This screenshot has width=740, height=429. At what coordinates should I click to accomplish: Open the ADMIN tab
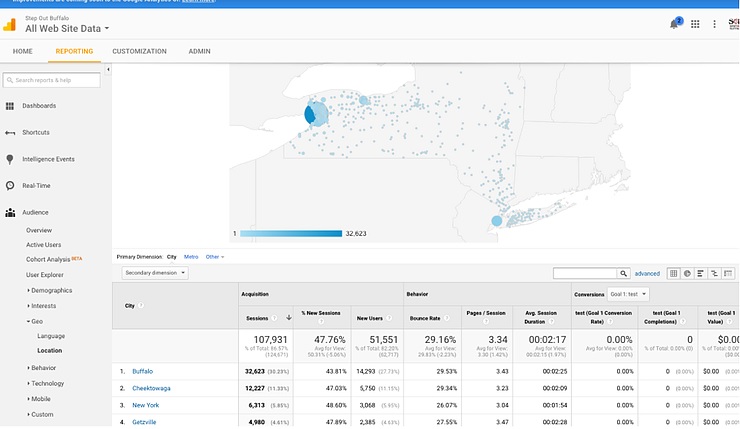(x=199, y=51)
